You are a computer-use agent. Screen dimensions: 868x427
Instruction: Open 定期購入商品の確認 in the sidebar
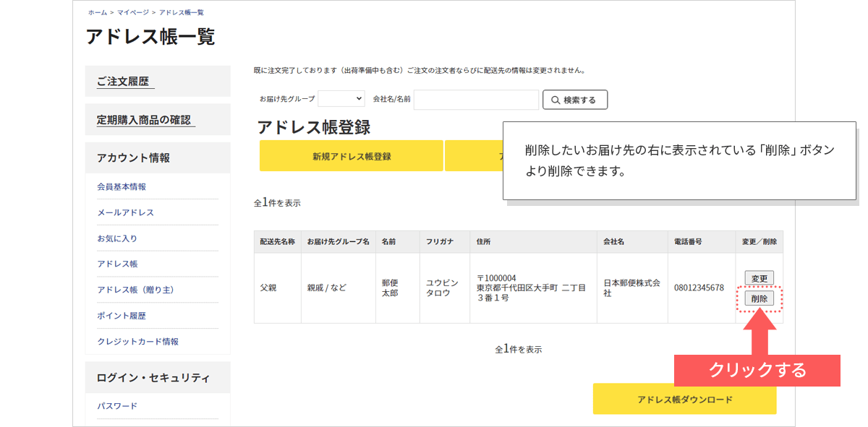tap(144, 120)
